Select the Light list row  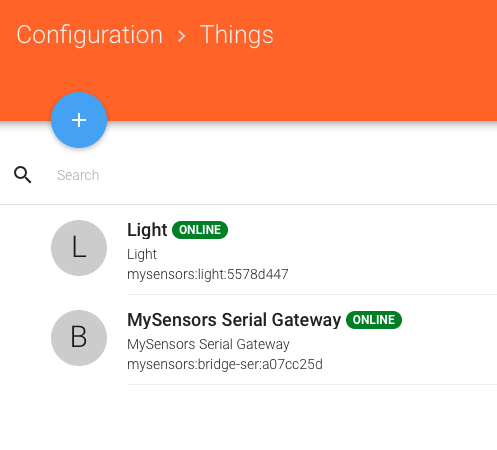pyautogui.click(x=248, y=250)
